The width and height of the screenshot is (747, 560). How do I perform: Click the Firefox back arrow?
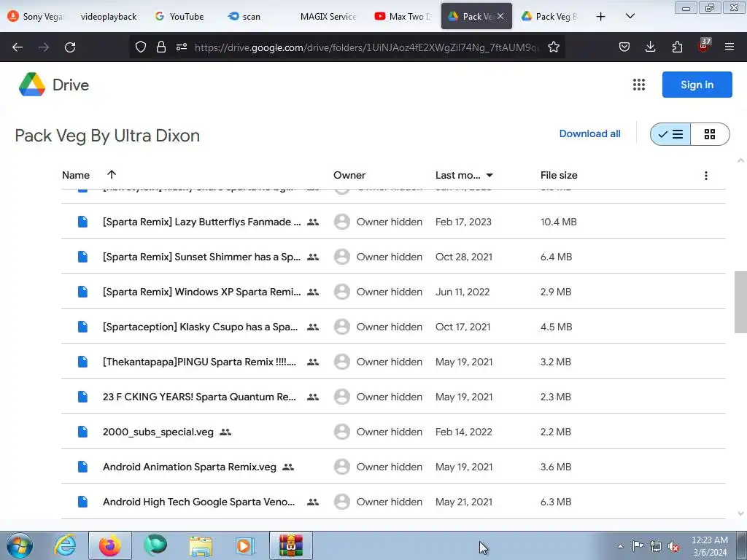point(18,47)
